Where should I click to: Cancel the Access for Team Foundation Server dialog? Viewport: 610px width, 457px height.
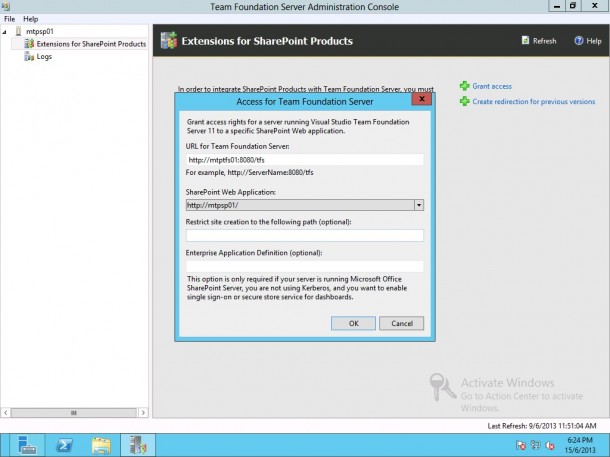tap(401, 323)
